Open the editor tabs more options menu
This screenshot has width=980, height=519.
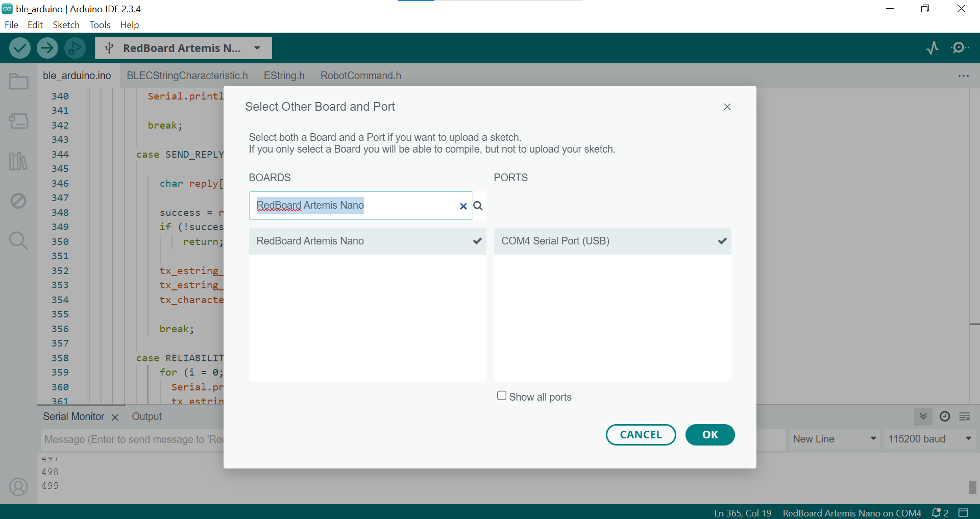964,76
